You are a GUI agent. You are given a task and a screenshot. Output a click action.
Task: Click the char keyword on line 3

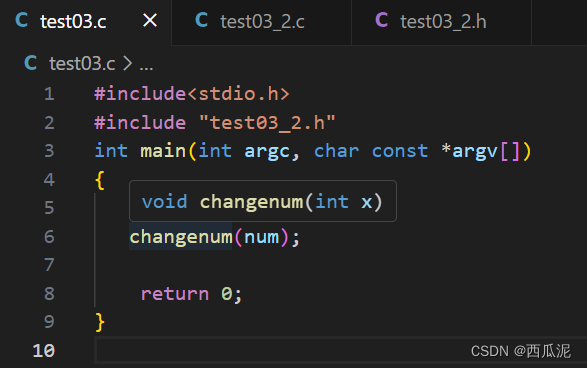(337, 151)
